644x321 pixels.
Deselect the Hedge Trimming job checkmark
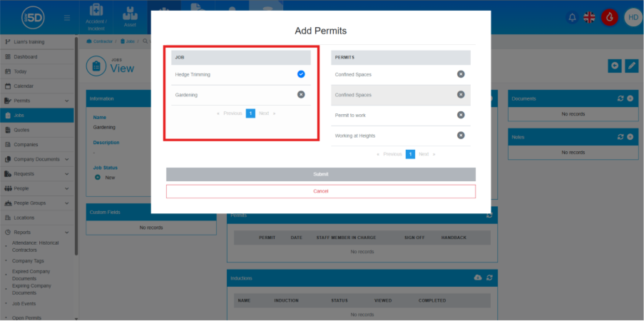point(301,74)
